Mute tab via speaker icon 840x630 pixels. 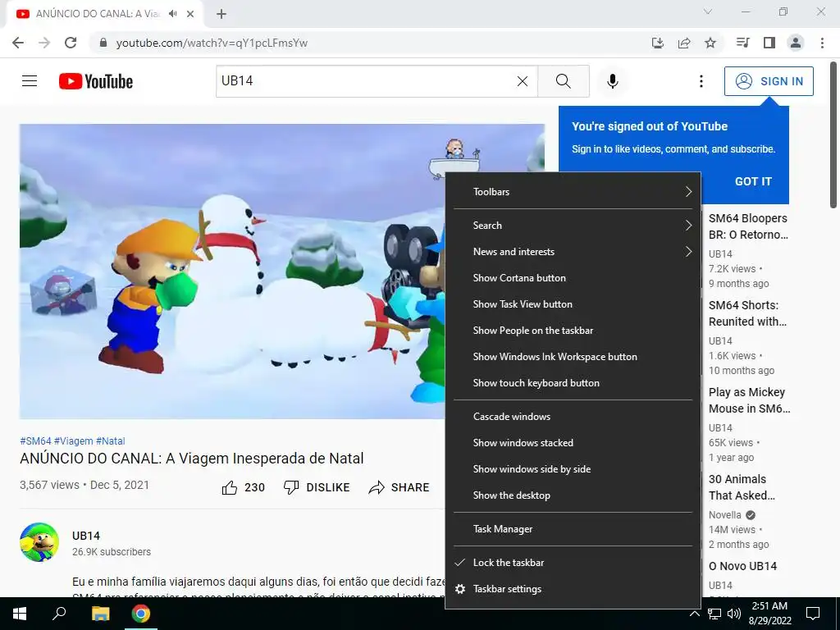172,14
